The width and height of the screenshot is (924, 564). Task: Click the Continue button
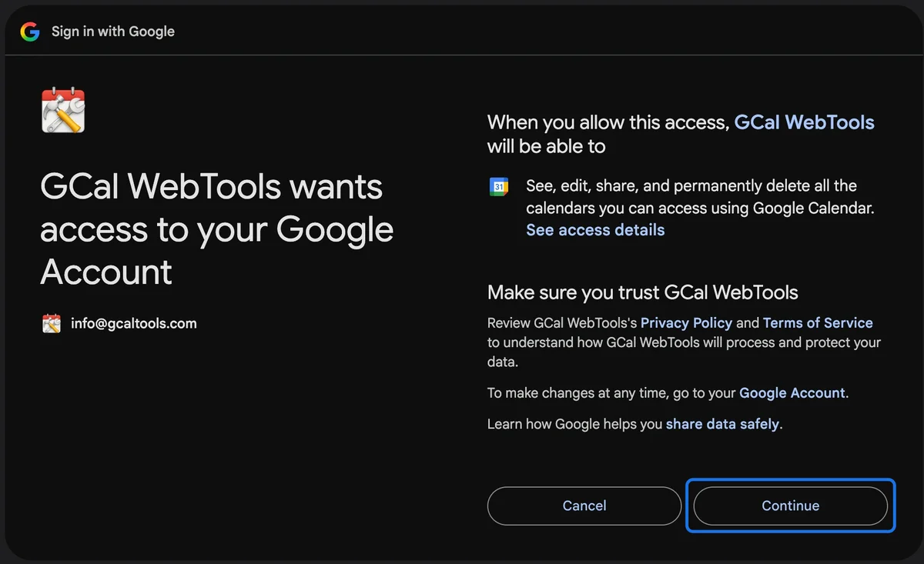tap(791, 506)
